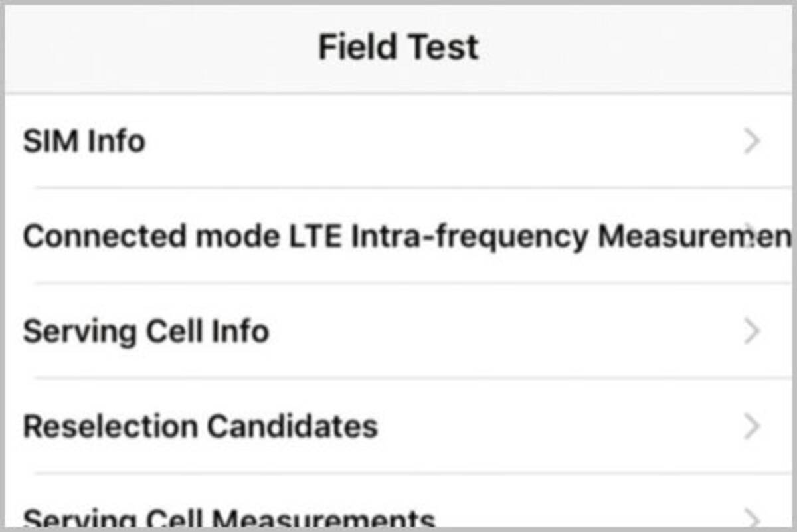Click the word "Test" in the header
This screenshot has width=797, height=532.
tap(445, 48)
